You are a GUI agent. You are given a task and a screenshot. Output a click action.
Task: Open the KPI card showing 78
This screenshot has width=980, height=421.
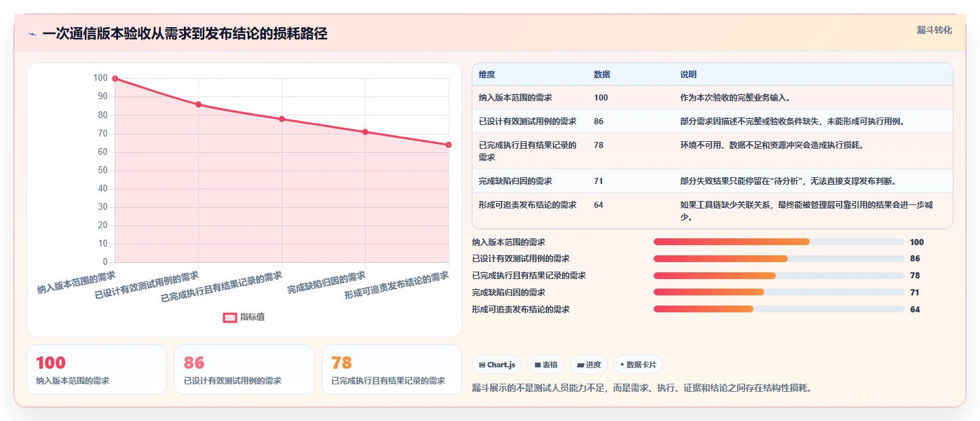click(x=392, y=369)
